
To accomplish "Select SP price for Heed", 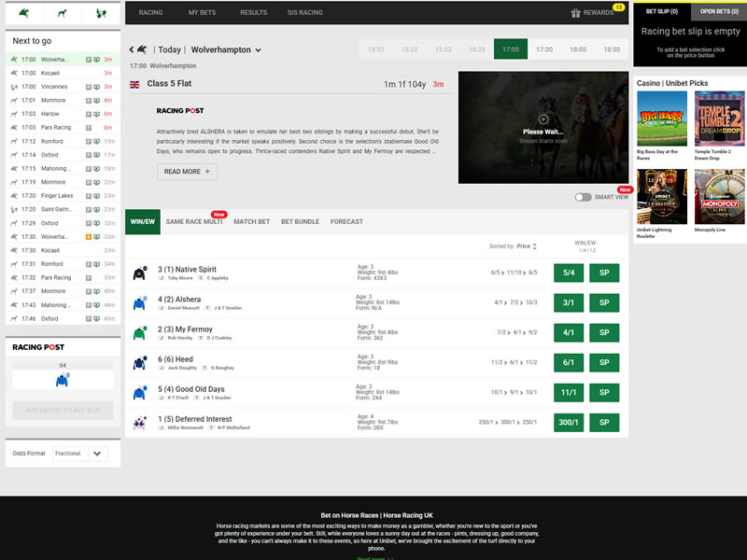I will click(603, 363).
